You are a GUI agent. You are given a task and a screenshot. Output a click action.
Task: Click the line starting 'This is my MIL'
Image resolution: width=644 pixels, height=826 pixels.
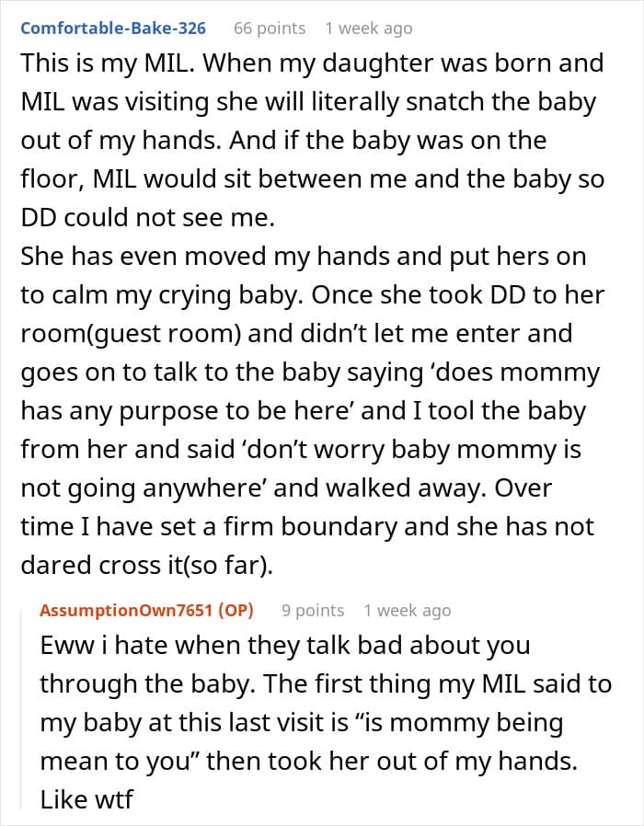[x=311, y=63]
